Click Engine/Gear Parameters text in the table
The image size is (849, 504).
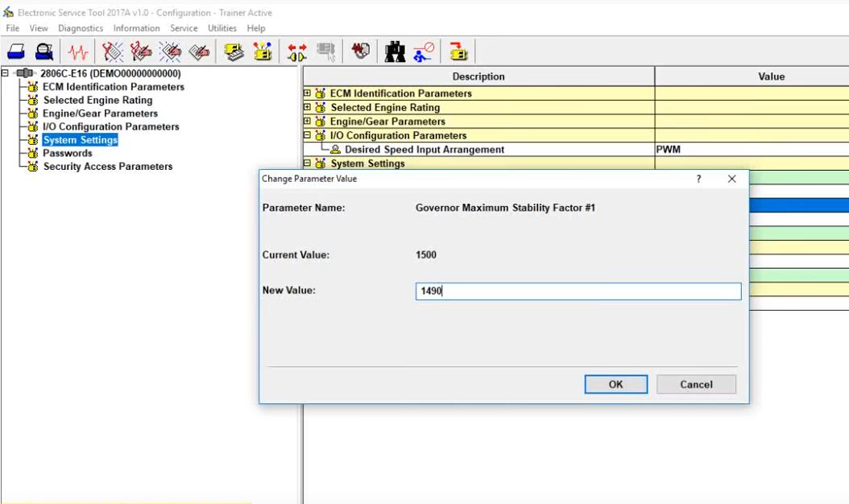click(x=387, y=122)
